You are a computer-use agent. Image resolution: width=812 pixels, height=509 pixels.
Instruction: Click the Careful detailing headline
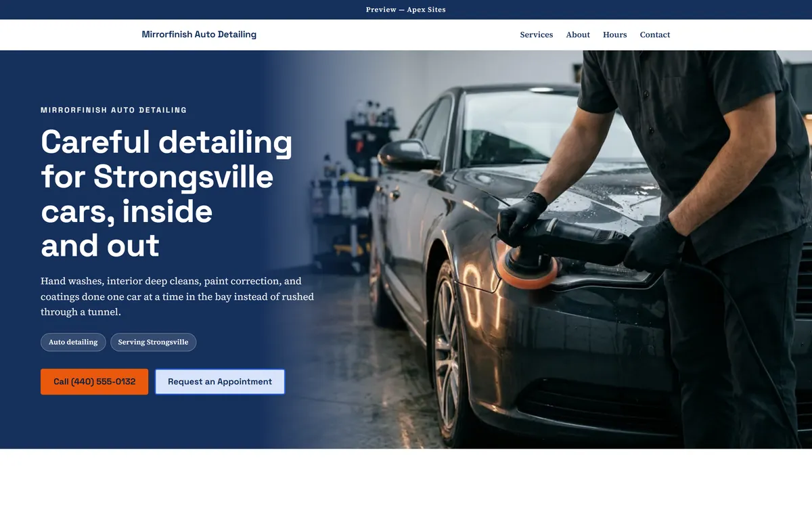[x=166, y=194]
